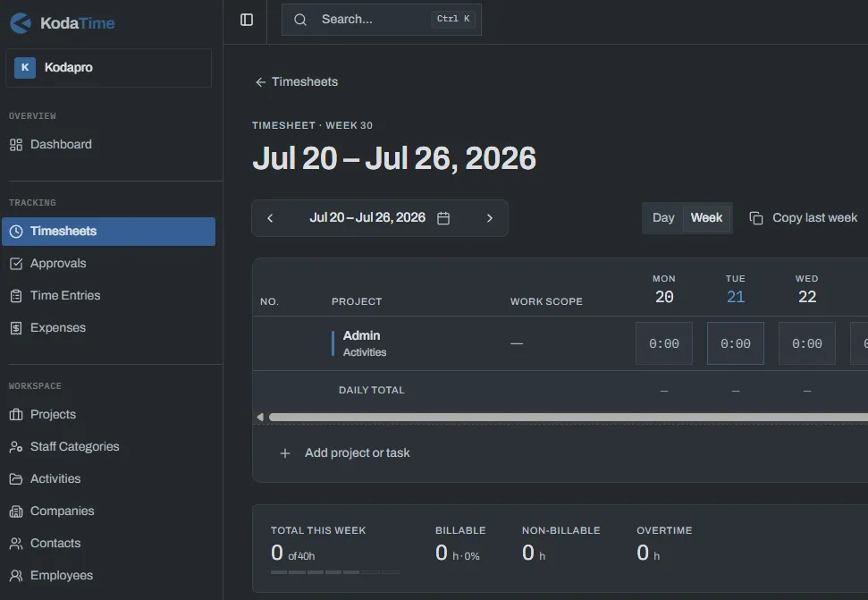Viewport: 868px width, 600px height.
Task: Open Companies in the sidebar
Action: [x=108, y=511]
